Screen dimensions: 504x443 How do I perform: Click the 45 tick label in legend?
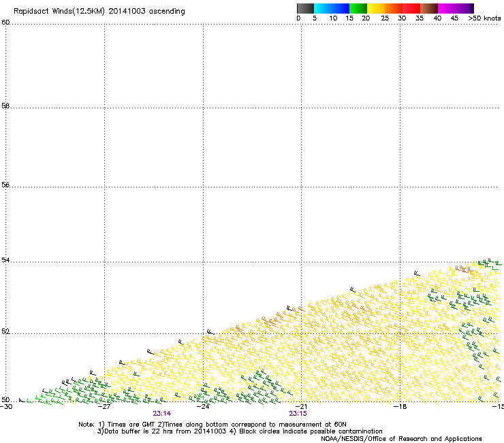pyautogui.click(x=454, y=18)
